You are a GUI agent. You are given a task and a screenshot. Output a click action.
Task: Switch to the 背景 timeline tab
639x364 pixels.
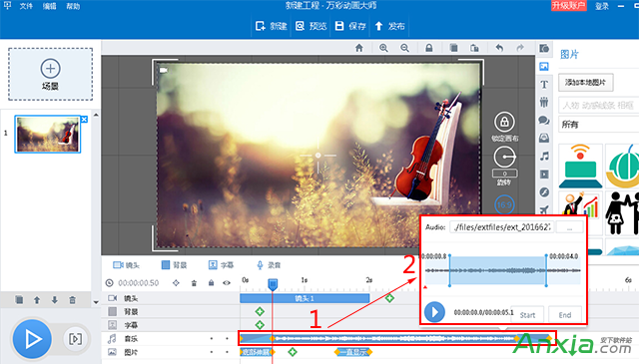(x=175, y=265)
